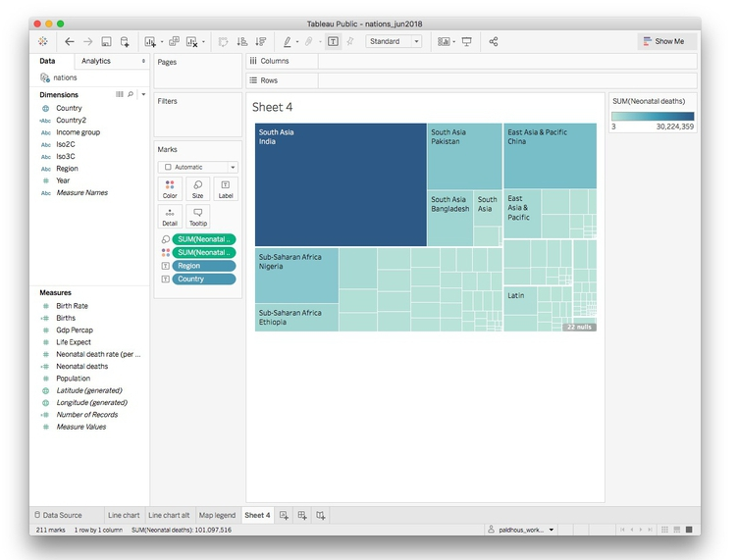Click the Rows shelf
Screen dimensions: 737x560
coord(507,80)
